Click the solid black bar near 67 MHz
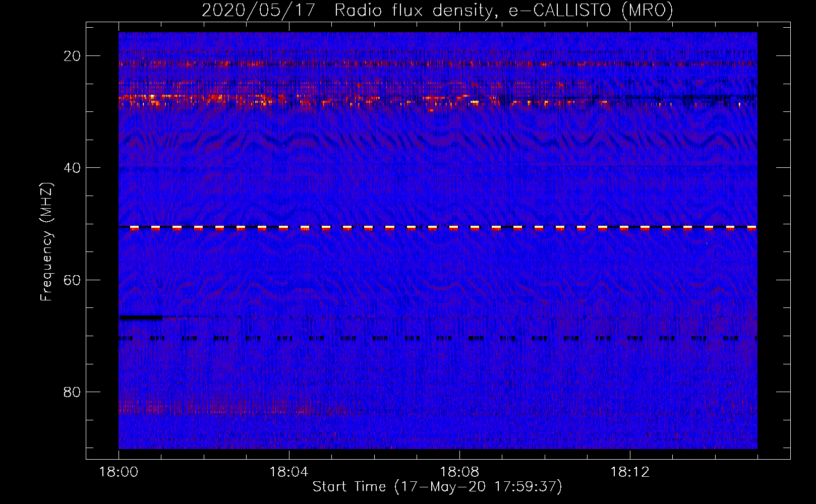This screenshot has height=504, width=816. (x=141, y=318)
